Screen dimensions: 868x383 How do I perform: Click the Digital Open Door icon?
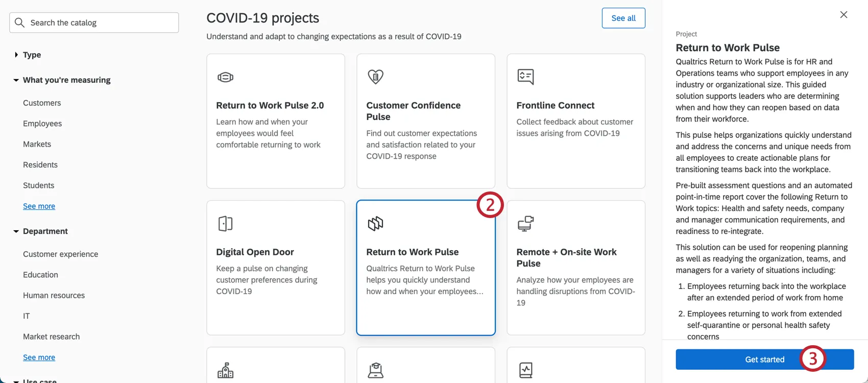(225, 224)
